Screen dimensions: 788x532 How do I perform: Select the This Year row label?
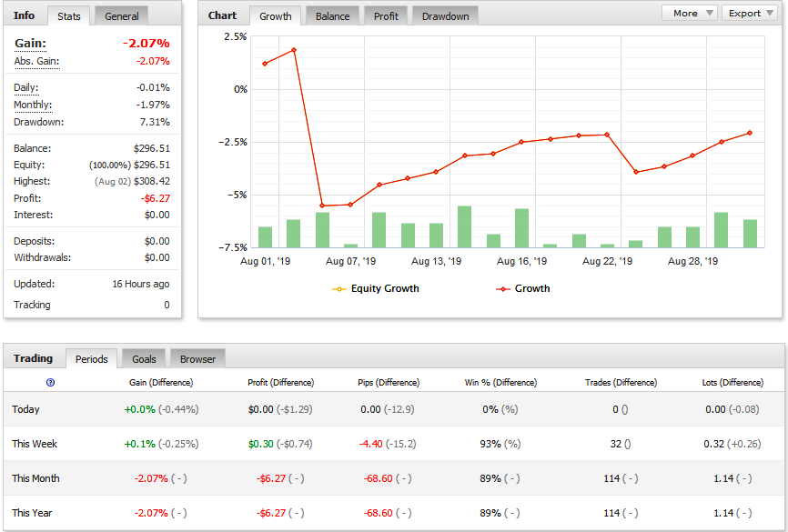(32, 513)
